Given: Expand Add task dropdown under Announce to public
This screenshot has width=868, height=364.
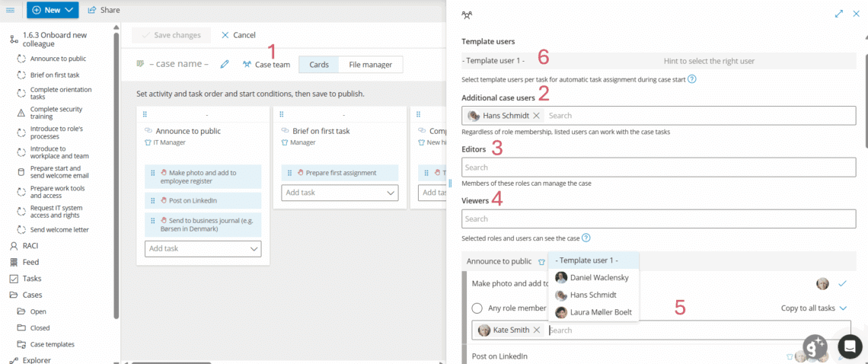Looking at the screenshot, I should 254,249.
